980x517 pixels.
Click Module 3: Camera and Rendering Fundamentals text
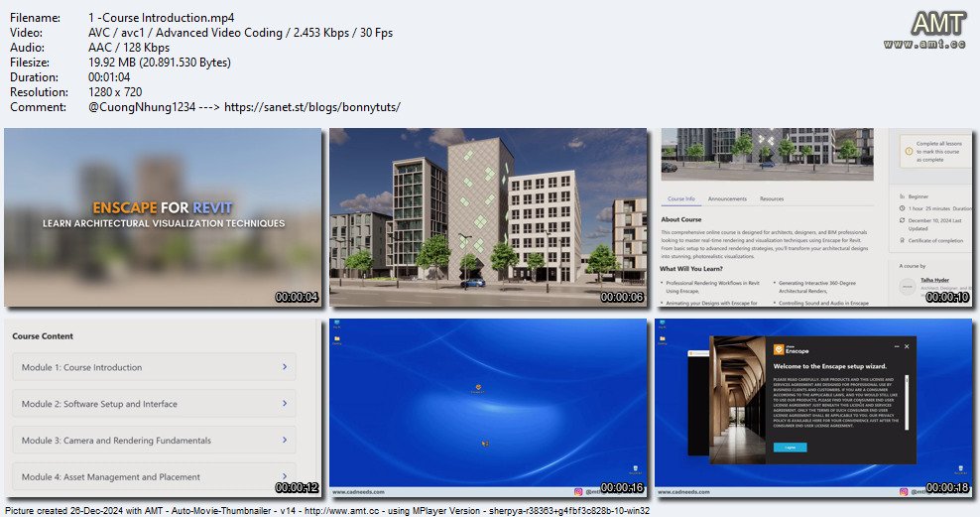116,441
